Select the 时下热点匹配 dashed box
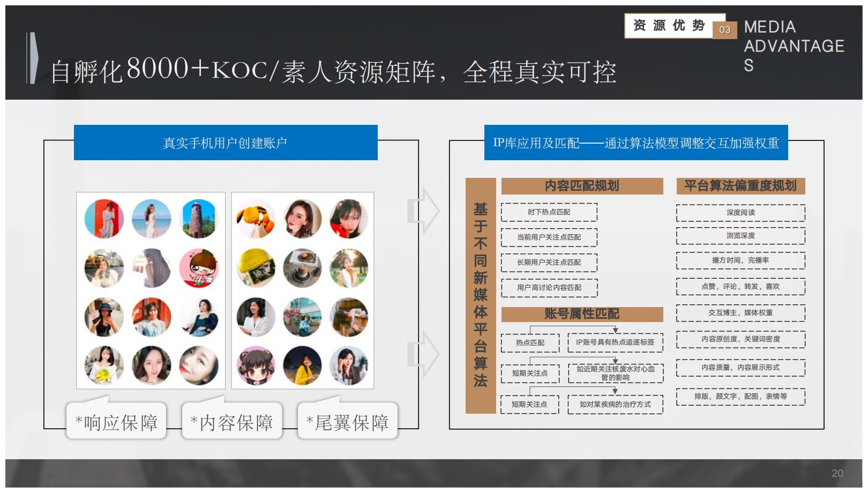The width and height of the screenshot is (868, 493). pyautogui.click(x=549, y=212)
